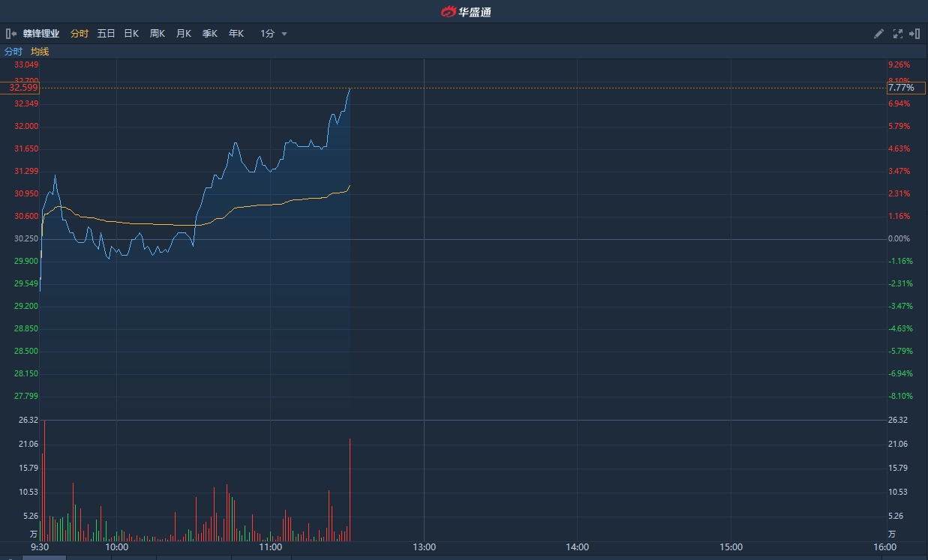Open the 1分 interval dropdown
The image size is (928, 560).
point(268,34)
